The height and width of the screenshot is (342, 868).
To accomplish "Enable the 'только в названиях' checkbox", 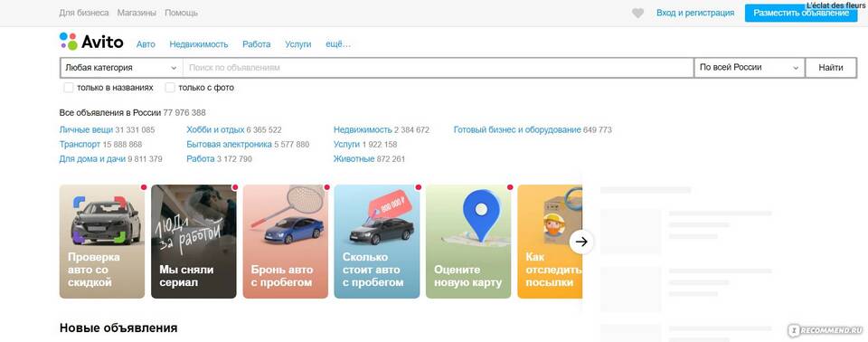I will pyautogui.click(x=69, y=88).
